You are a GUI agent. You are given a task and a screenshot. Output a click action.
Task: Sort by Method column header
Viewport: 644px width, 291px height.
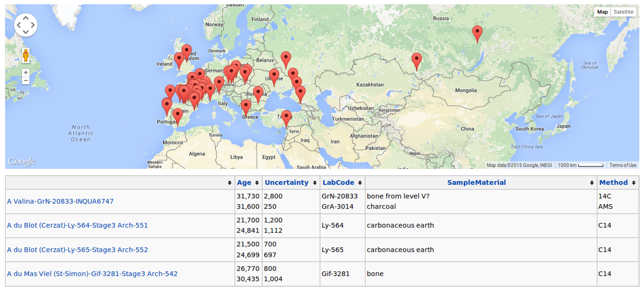coord(613,183)
